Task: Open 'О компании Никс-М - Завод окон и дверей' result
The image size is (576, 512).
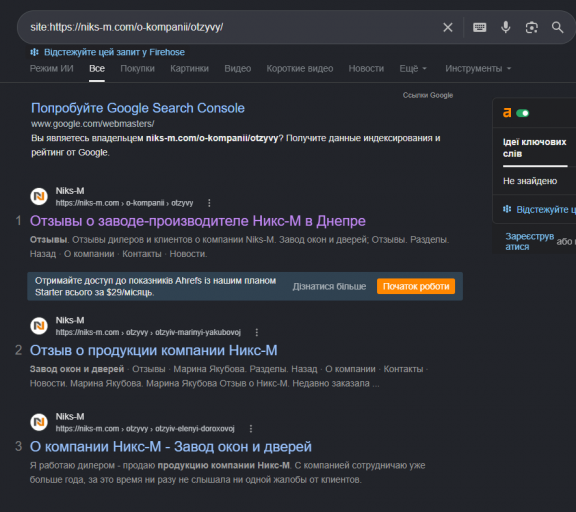Action: tap(170, 447)
